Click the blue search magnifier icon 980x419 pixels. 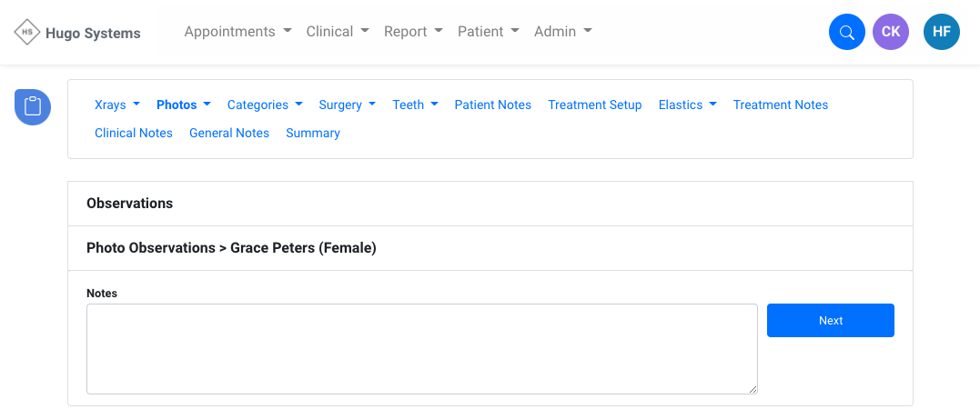click(x=846, y=33)
